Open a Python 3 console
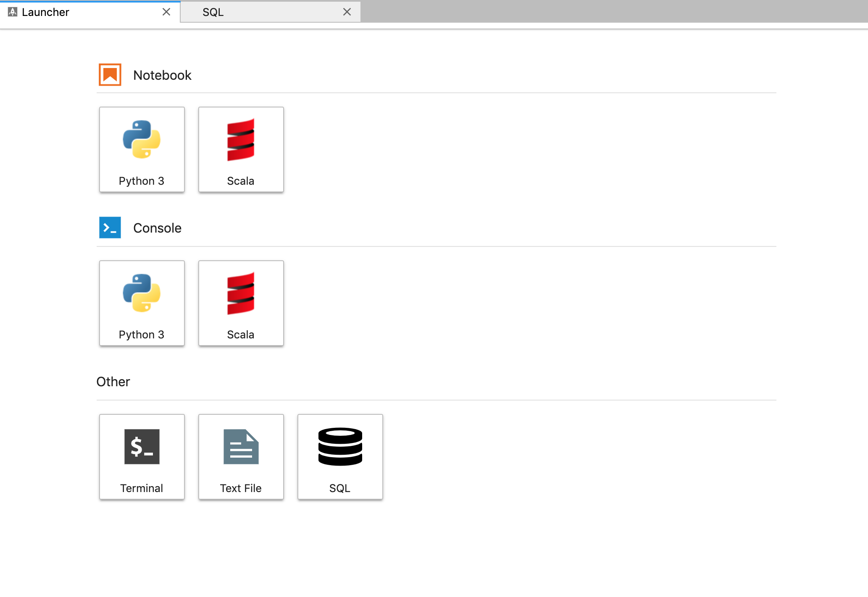868x597 pixels. [142, 303]
